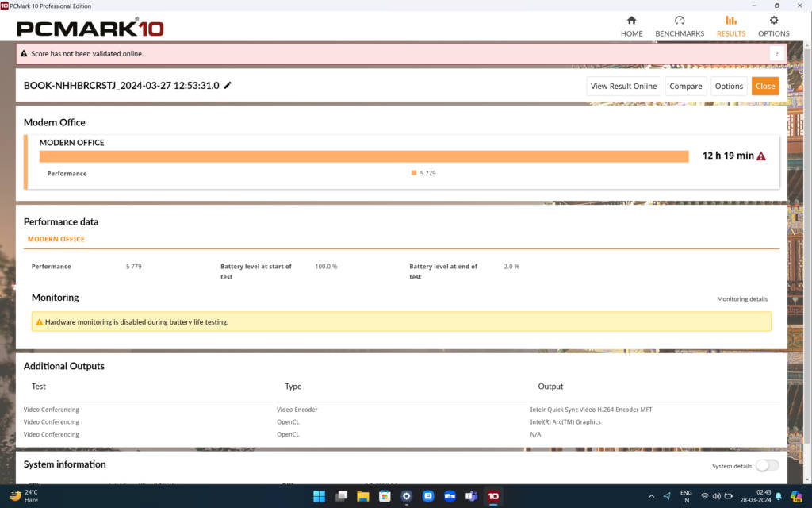Go to the Home section
Viewport: 812px width, 508px height.
click(x=631, y=26)
